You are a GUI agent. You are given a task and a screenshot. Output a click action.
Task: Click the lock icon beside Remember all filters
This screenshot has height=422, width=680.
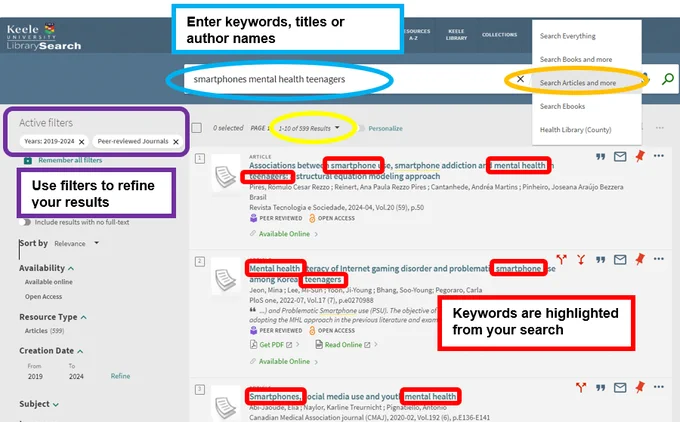[x=28, y=160]
